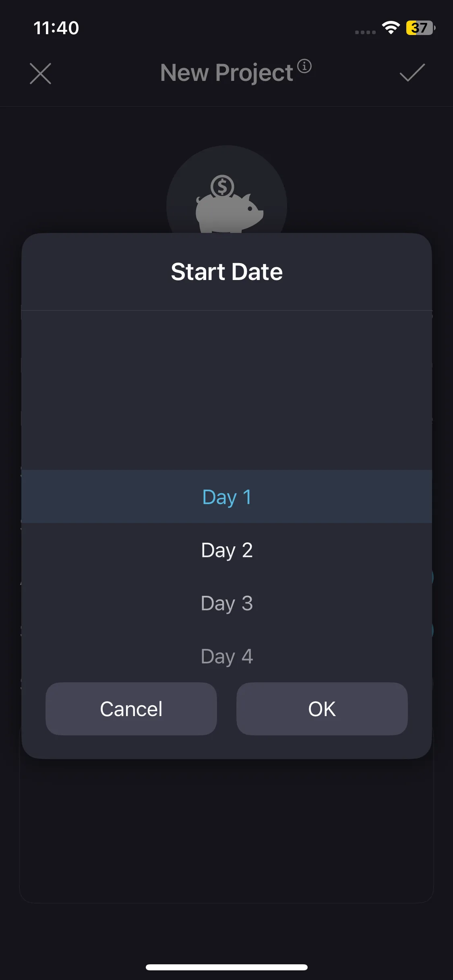Tap the clock showing 11:40
Viewport: 453px width, 980px height.
pos(56,28)
